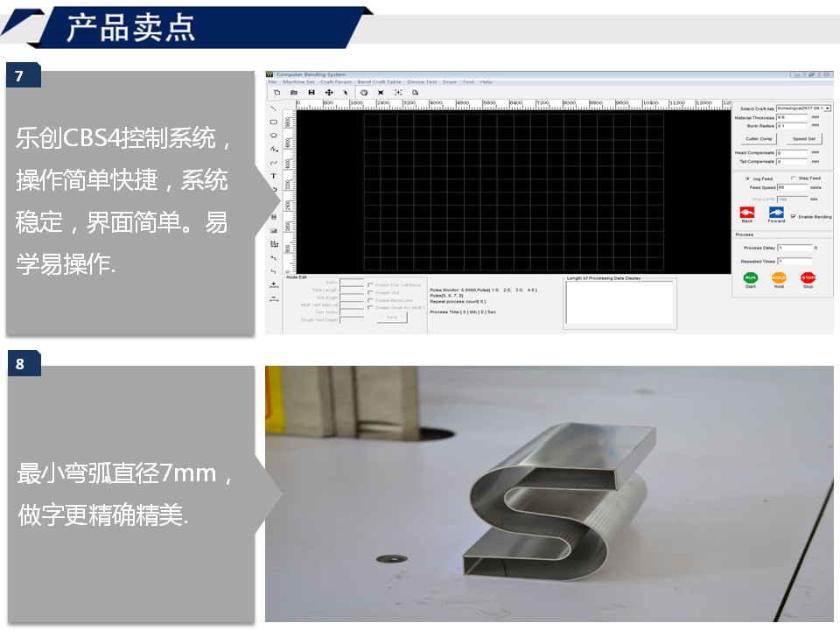Image resolution: width=840 pixels, height=630 pixels.
Task: Toggle the Enable Bending checkbox
Action: click(793, 216)
